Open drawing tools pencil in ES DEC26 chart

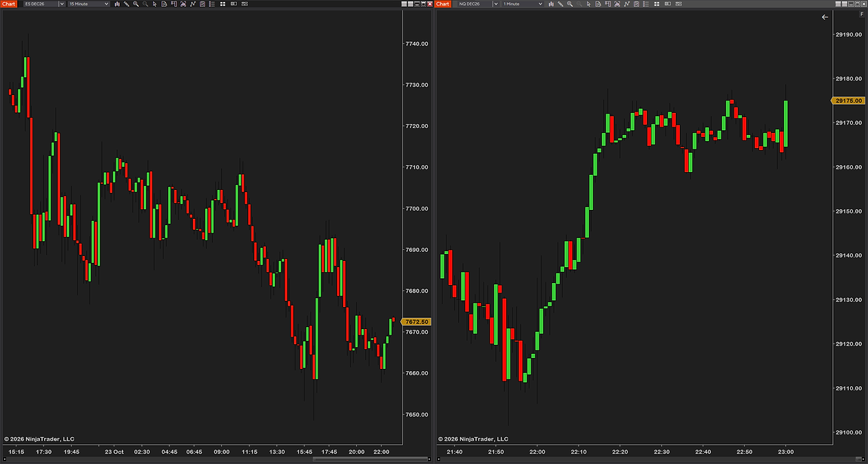pyautogui.click(x=127, y=4)
